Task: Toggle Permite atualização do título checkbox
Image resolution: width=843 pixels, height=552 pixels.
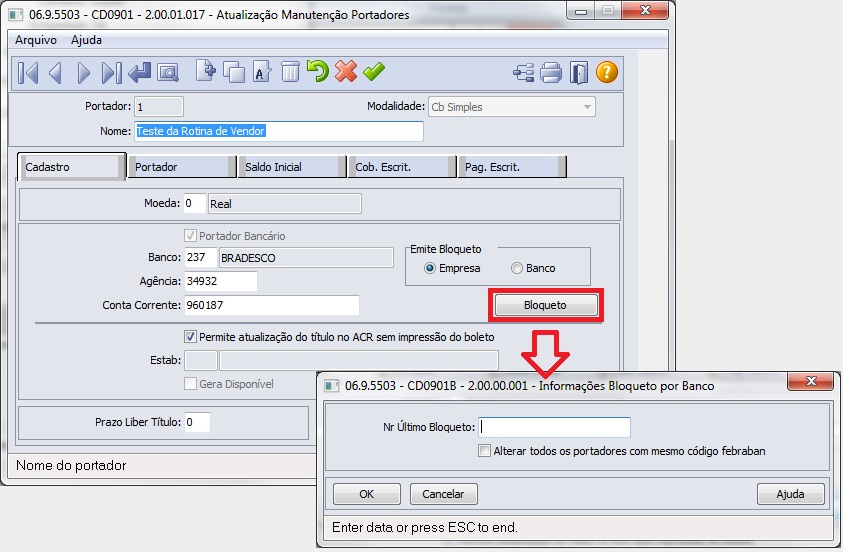Action: pos(190,336)
